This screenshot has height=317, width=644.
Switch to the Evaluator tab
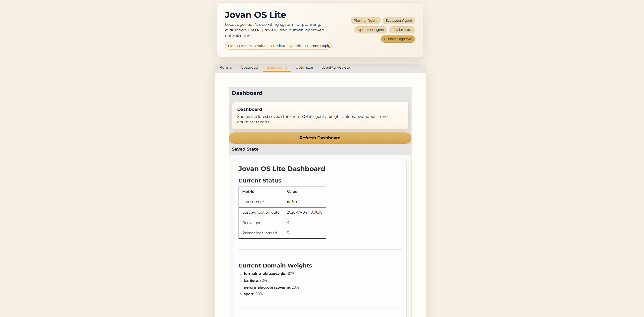(250, 67)
